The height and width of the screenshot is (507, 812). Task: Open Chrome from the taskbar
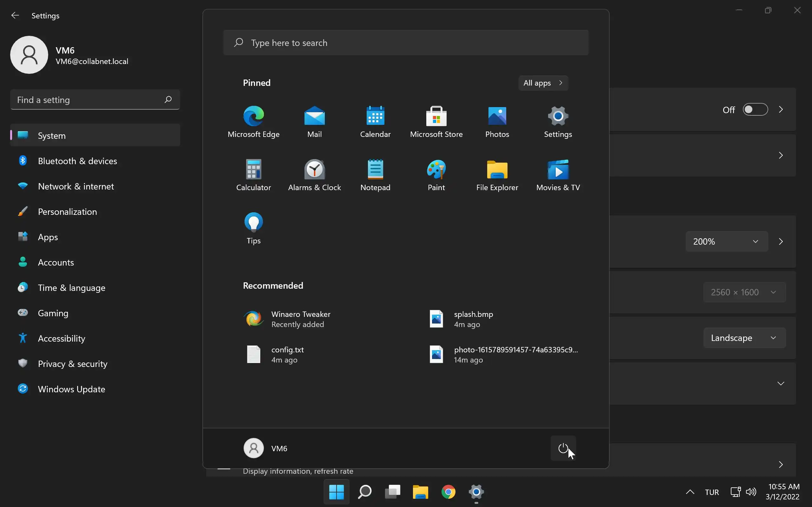click(x=448, y=492)
